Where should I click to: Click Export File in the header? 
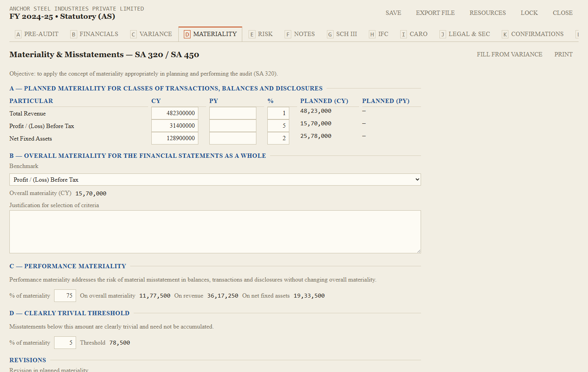(435, 13)
